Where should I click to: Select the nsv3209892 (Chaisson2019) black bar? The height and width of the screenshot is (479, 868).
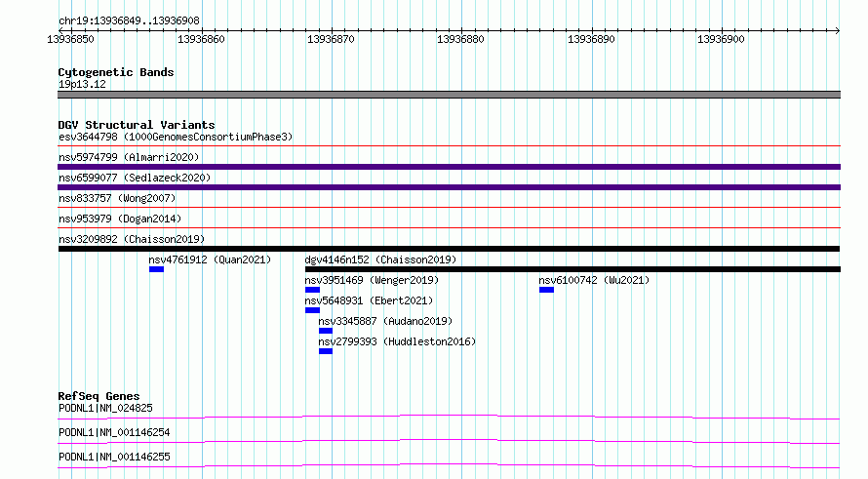click(449, 249)
